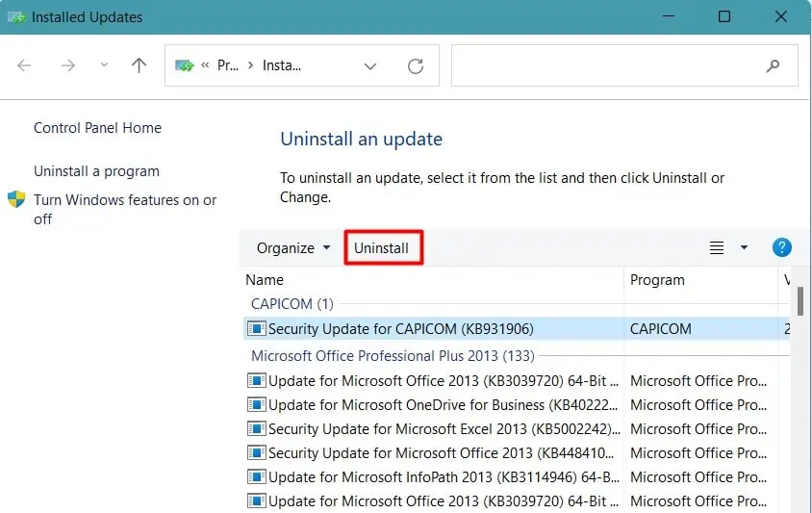This screenshot has height=513, width=812.
Task: Click the Installed Updates title bar icon
Action: tap(16, 17)
